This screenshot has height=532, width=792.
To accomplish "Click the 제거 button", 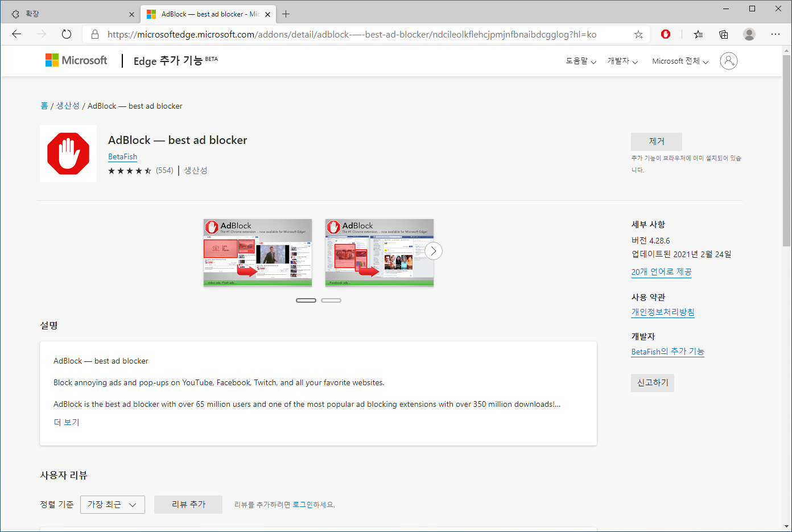I will [657, 141].
